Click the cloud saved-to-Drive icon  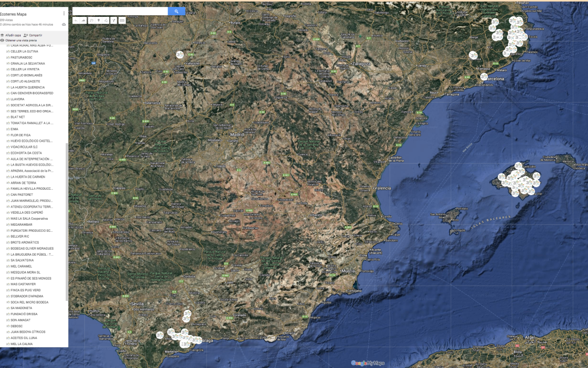click(x=64, y=25)
